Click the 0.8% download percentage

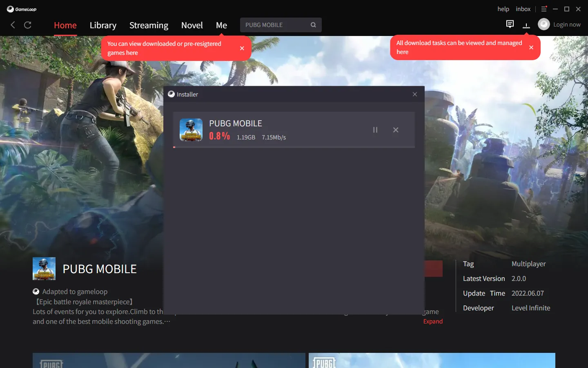pyautogui.click(x=219, y=136)
